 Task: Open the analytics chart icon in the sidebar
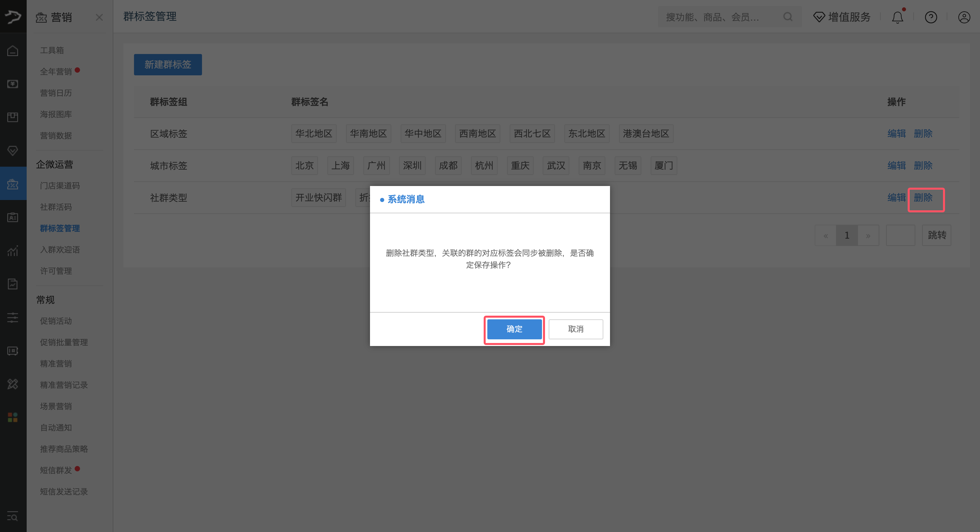point(13,251)
